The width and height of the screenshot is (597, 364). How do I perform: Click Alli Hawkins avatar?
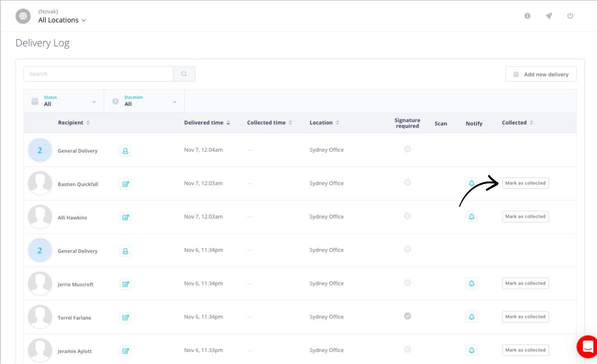point(40,216)
